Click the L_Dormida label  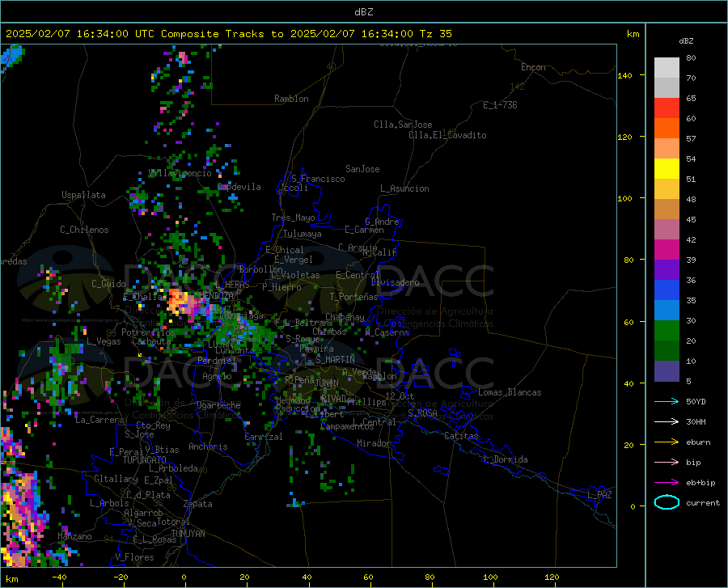click(x=505, y=459)
